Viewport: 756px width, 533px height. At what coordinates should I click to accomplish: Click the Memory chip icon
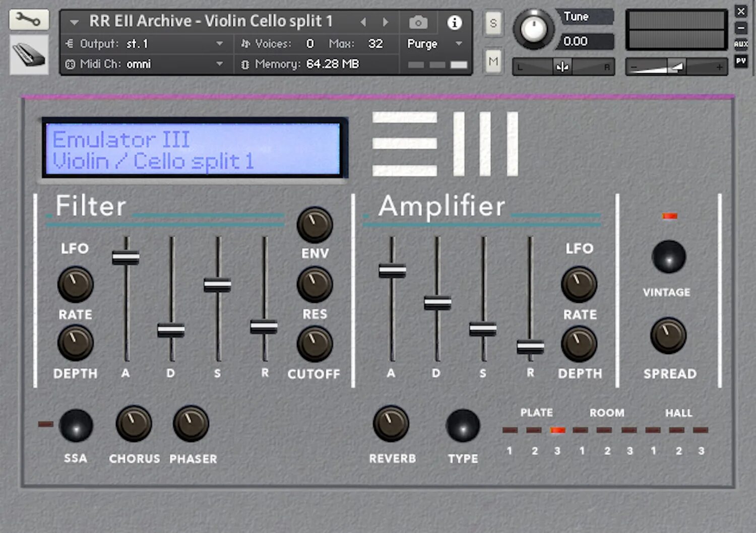(x=245, y=64)
